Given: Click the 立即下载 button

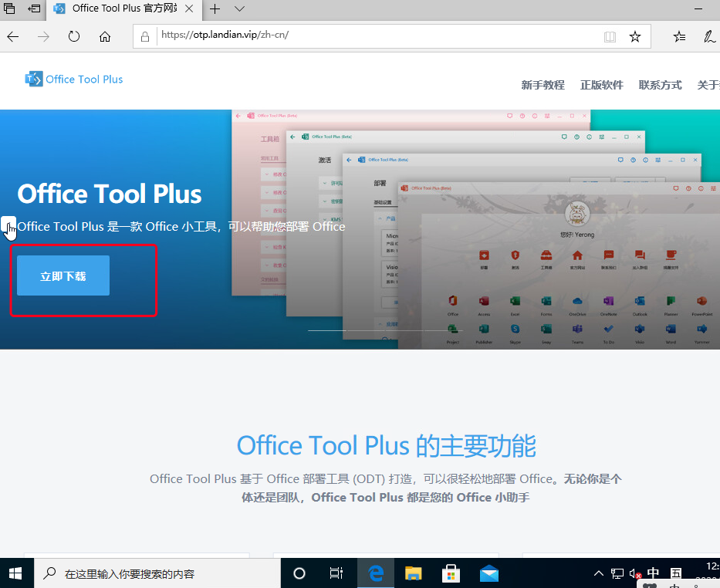Looking at the screenshot, I should [63, 276].
